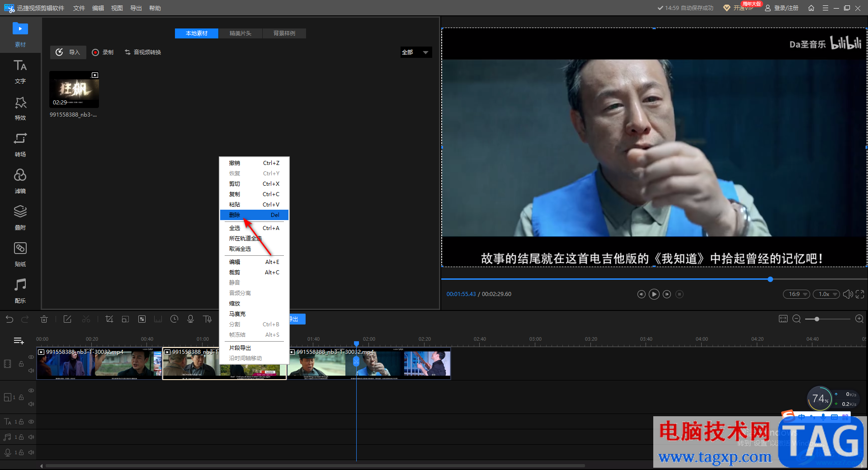Click the trash delete icon in timeline toolbar
The width and height of the screenshot is (868, 470).
tap(44, 319)
